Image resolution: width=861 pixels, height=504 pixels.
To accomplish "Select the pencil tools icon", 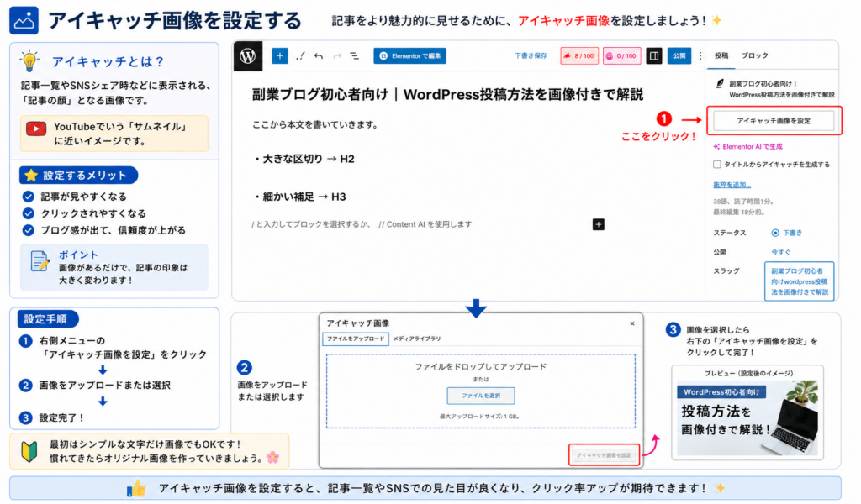I will pyautogui.click(x=300, y=56).
